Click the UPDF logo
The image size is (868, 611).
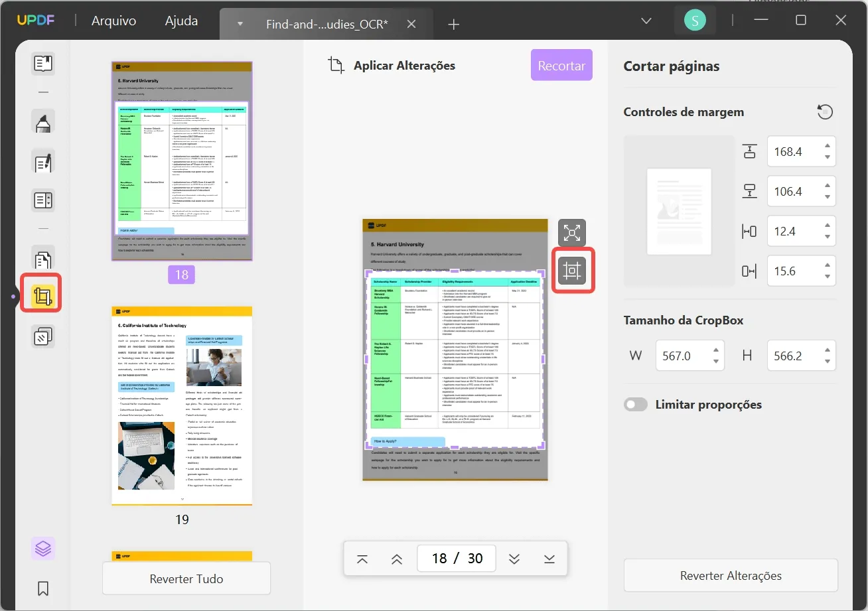(35, 21)
